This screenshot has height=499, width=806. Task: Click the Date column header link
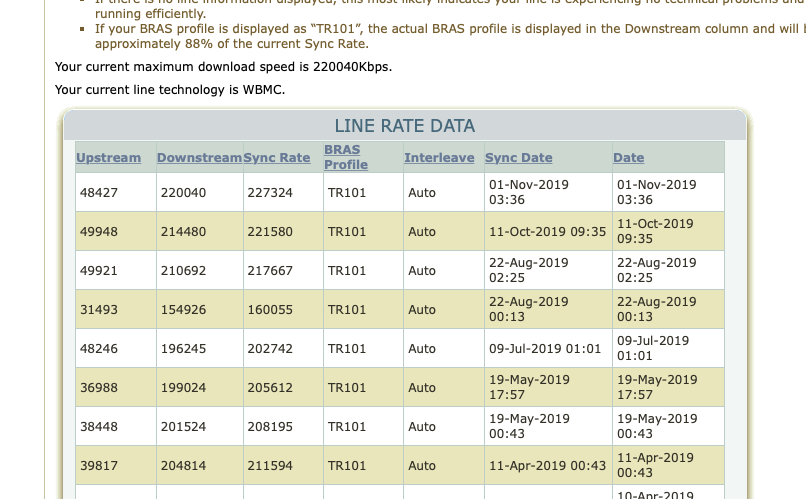coord(628,158)
